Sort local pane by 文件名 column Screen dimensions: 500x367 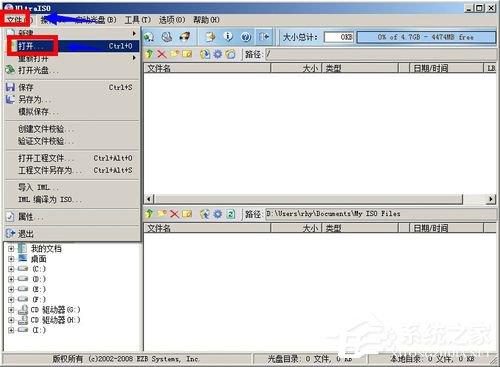pos(207,228)
